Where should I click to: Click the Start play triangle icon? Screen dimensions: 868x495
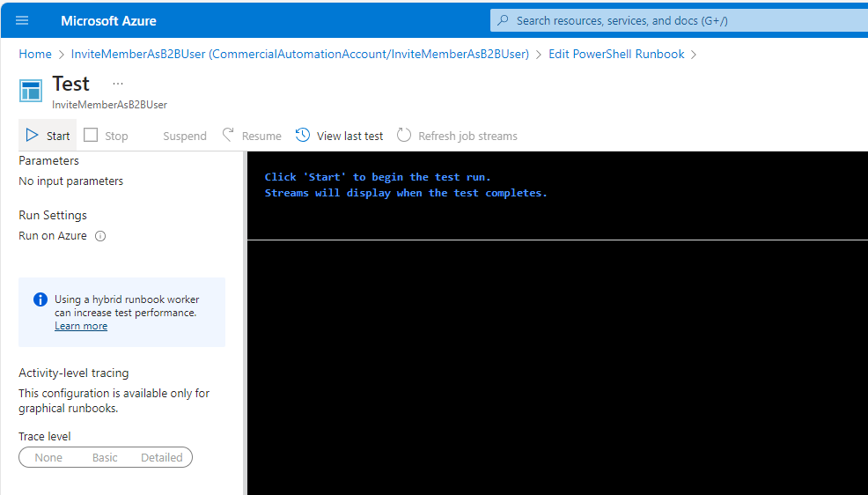pos(32,135)
